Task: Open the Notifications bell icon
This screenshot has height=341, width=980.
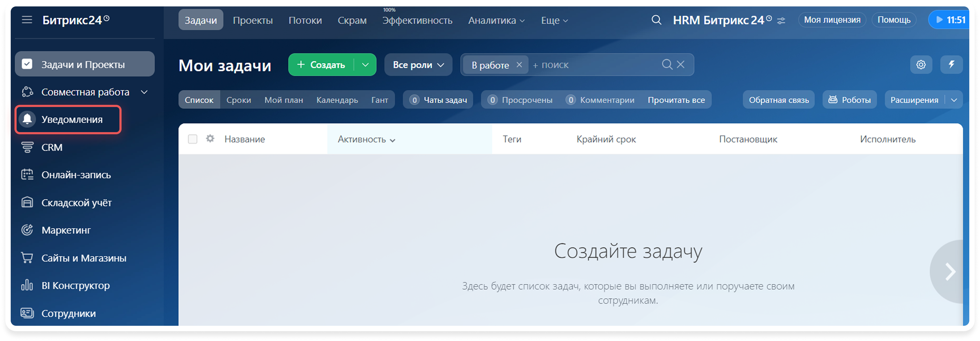Action: (27, 119)
